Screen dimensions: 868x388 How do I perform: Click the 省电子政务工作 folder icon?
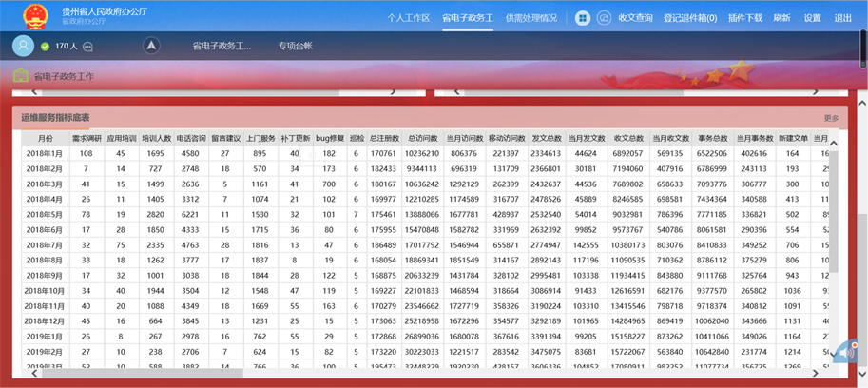(x=20, y=76)
